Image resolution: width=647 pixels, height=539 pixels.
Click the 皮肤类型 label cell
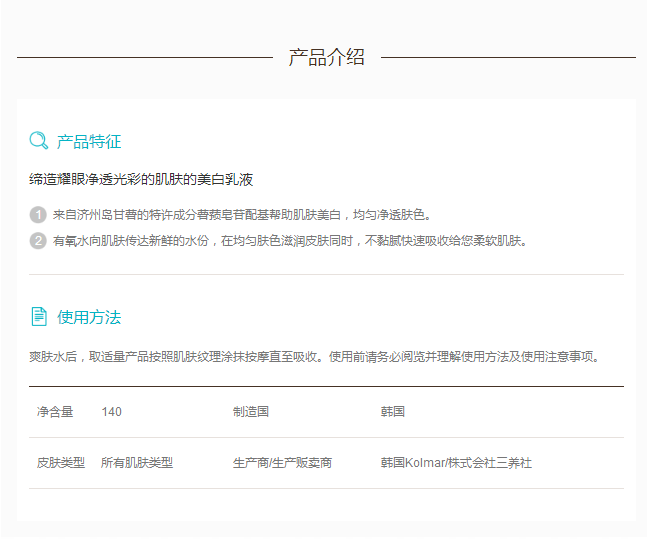[x=60, y=463]
